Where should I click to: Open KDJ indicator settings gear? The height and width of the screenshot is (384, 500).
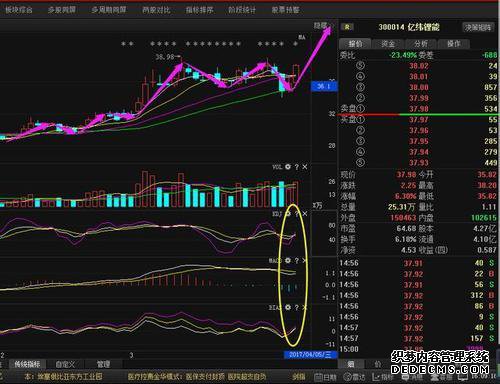[x=288, y=214]
